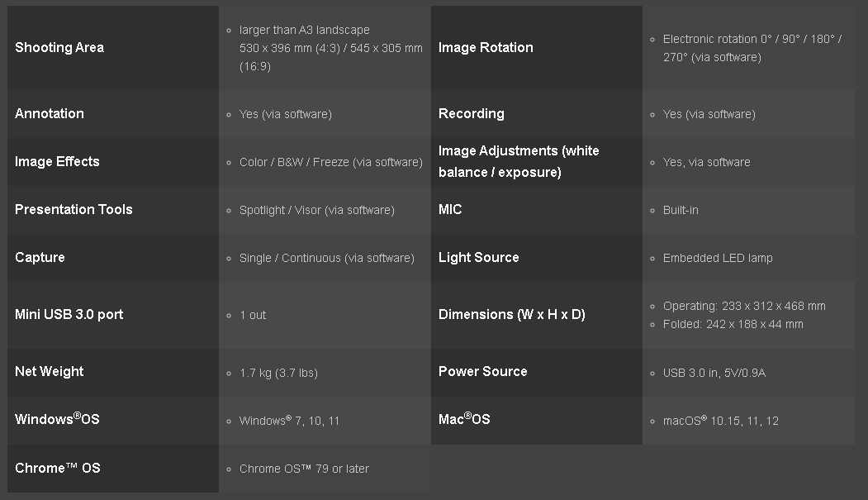Click the 'Operating: 233 x 312 x 468 mm' text

[744, 306]
